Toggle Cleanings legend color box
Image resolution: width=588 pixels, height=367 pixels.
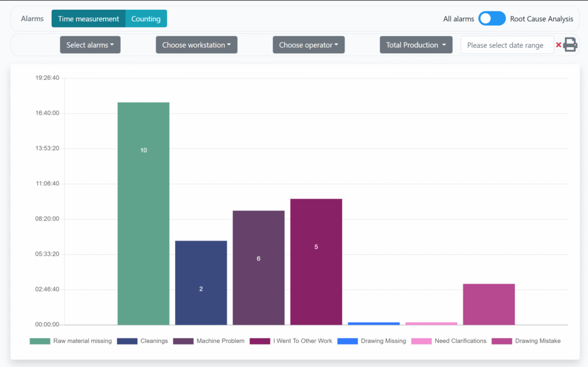[x=127, y=341]
